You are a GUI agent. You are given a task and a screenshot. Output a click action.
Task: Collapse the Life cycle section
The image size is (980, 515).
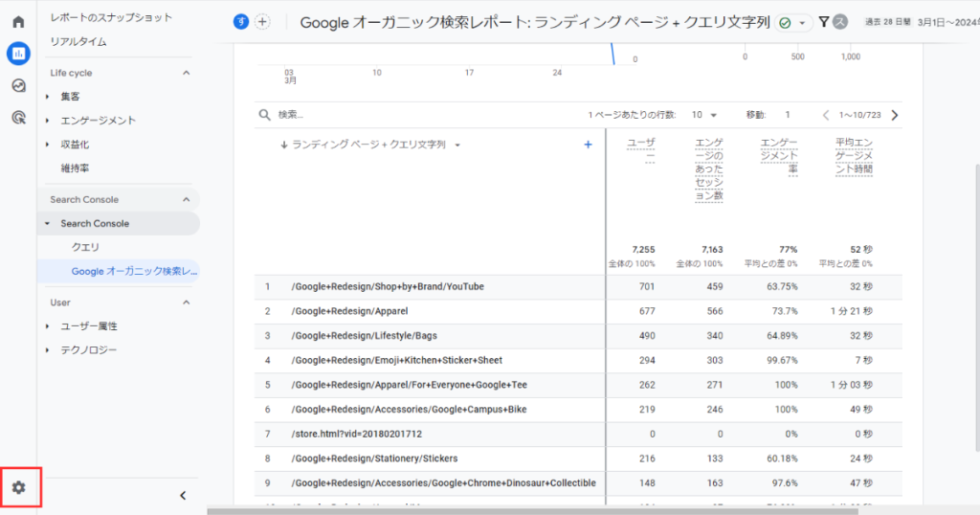pos(187,73)
